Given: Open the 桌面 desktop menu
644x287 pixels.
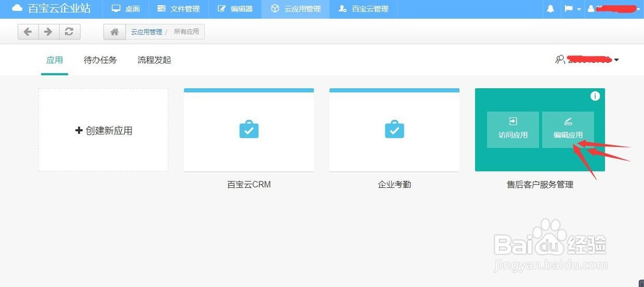Looking at the screenshot, I should 126,9.
